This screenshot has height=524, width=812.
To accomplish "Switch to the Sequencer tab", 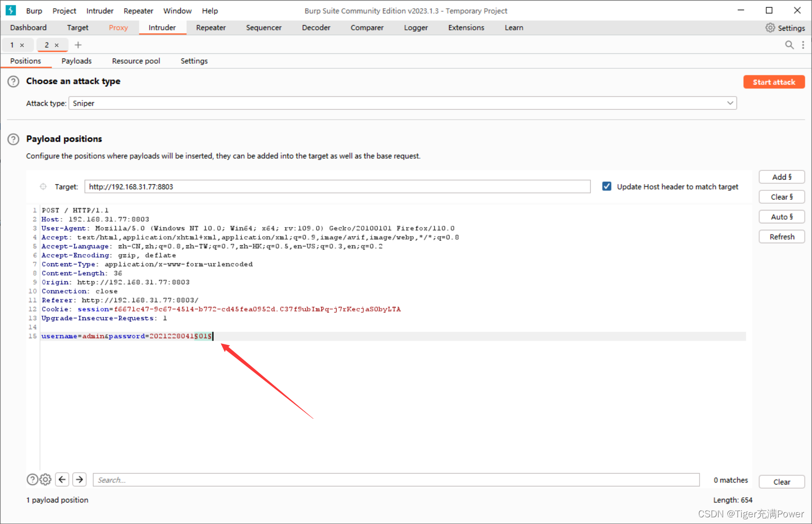I will pyautogui.click(x=264, y=28).
